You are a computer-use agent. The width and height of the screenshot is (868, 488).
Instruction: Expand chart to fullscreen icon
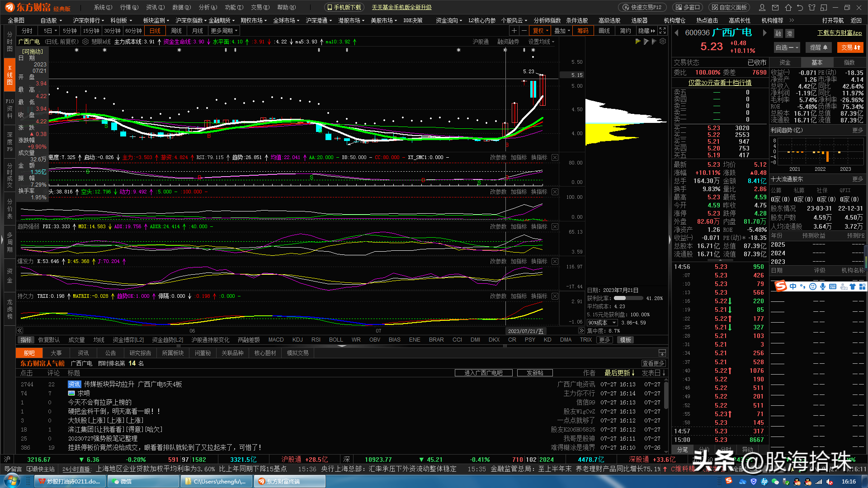tap(662, 31)
